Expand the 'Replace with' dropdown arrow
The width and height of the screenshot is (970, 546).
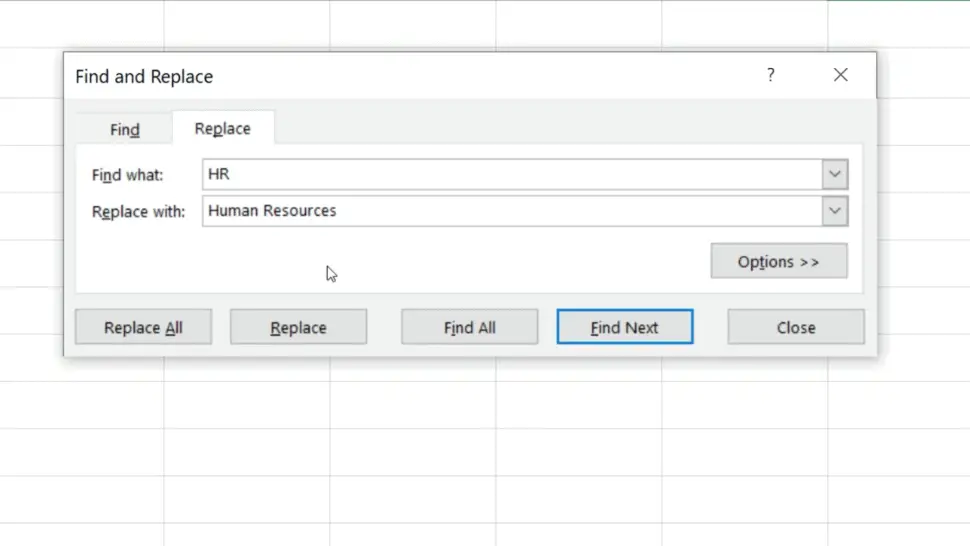click(x=835, y=211)
